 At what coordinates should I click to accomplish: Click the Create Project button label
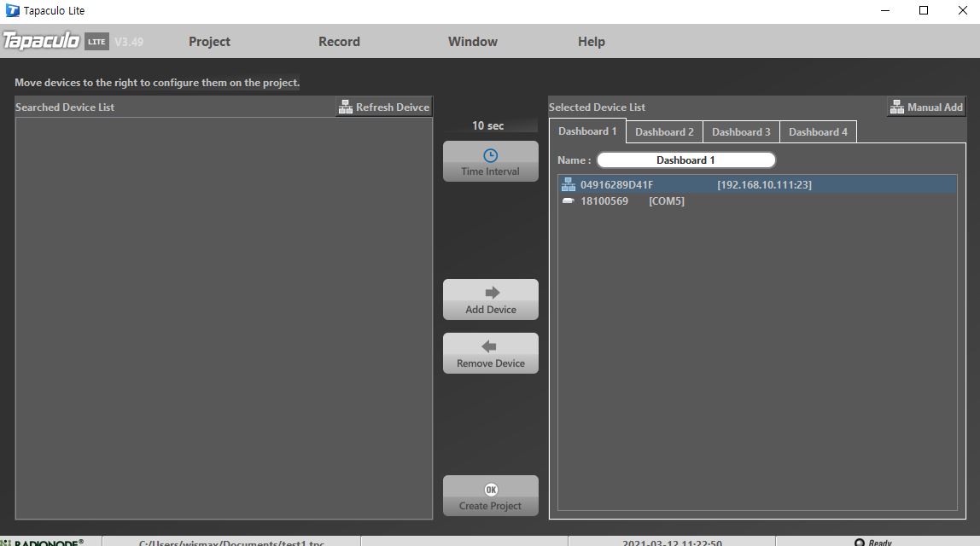pyautogui.click(x=490, y=506)
